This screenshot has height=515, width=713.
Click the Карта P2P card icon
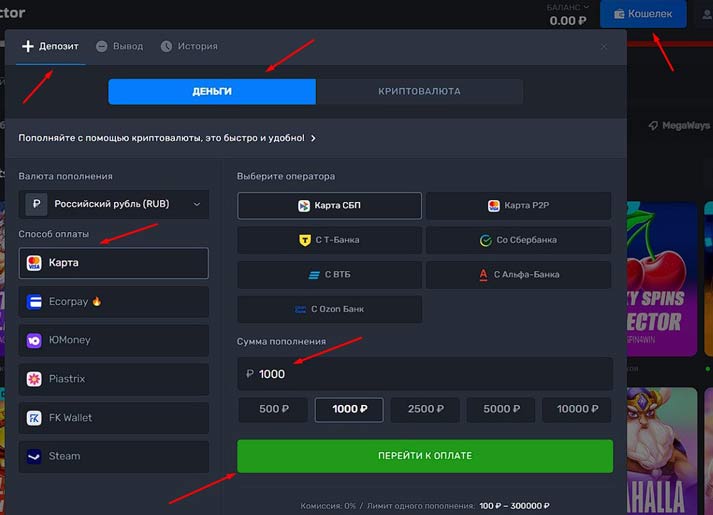(x=493, y=206)
